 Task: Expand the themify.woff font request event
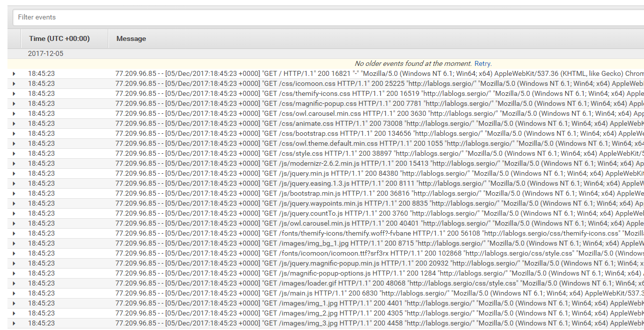point(14,234)
